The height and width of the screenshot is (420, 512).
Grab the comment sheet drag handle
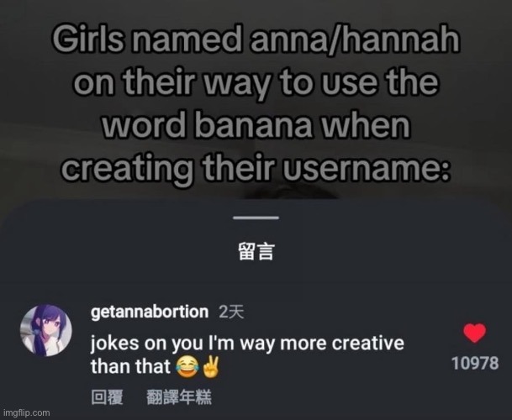(x=256, y=218)
